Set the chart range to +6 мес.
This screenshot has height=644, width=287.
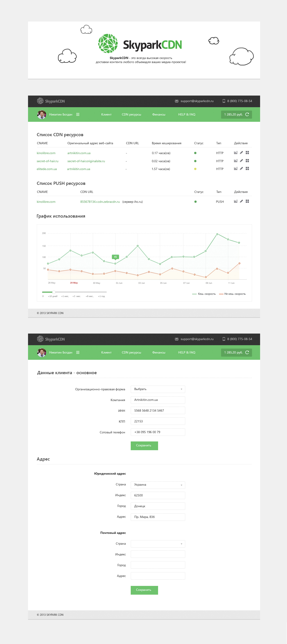[89, 296]
